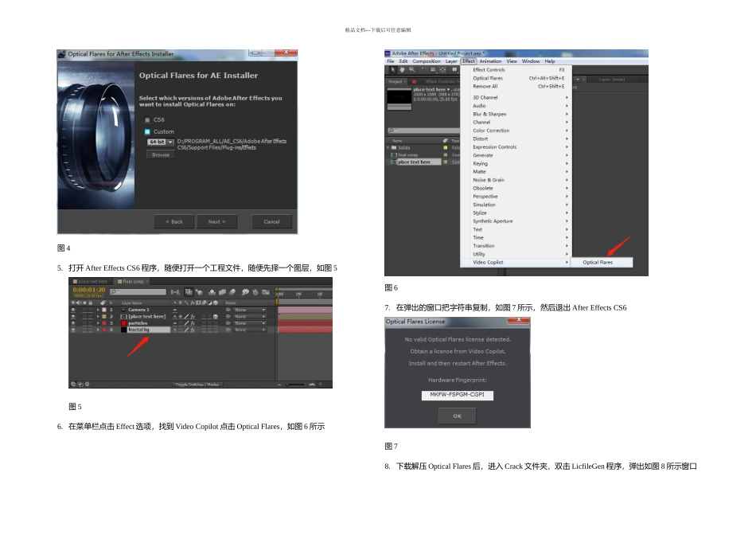This screenshot has height=535, width=756.
Task: Click the zoom-out mountain icon on timeline
Action: coord(279,385)
